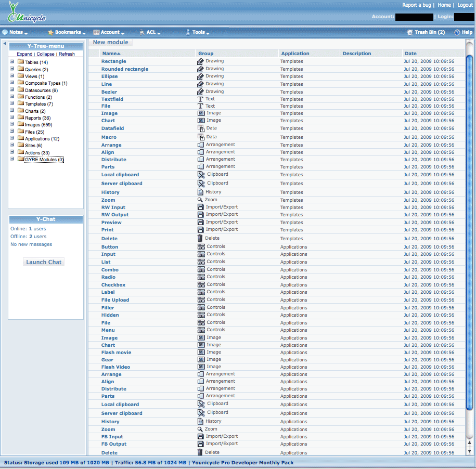Click the Controls icon in Button row

pyautogui.click(x=201, y=246)
